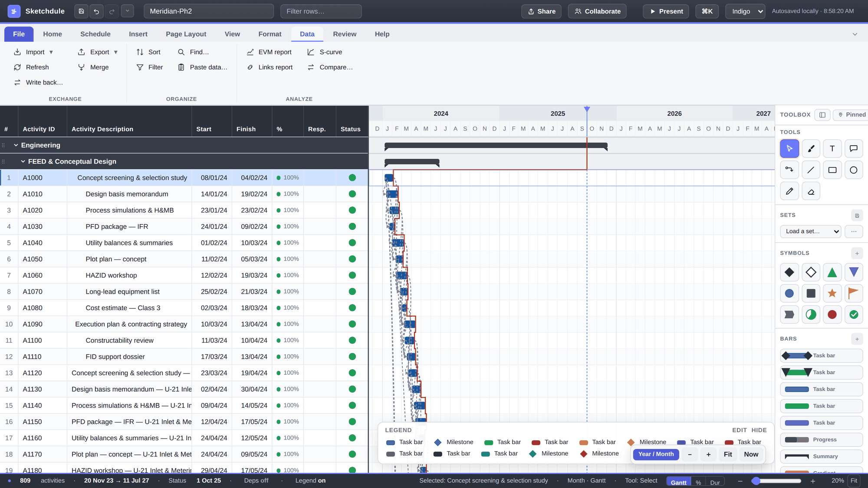Click the Share button
Screen dimensions: 868x488
[x=541, y=11]
